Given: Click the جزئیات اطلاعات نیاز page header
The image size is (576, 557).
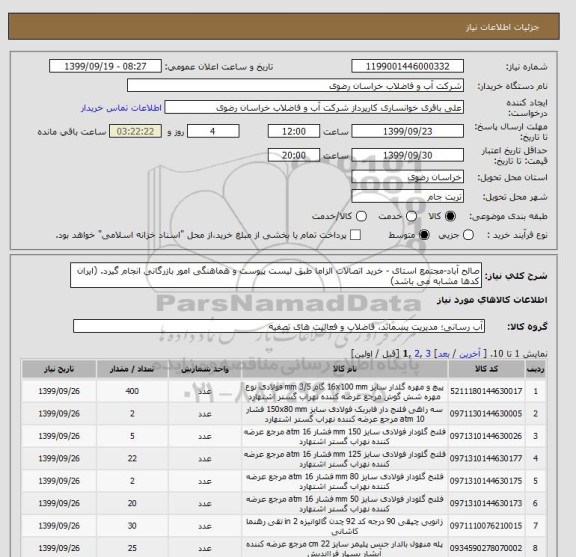Looking at the screenshot, I should pyautogui.click(x=502, y=27).
